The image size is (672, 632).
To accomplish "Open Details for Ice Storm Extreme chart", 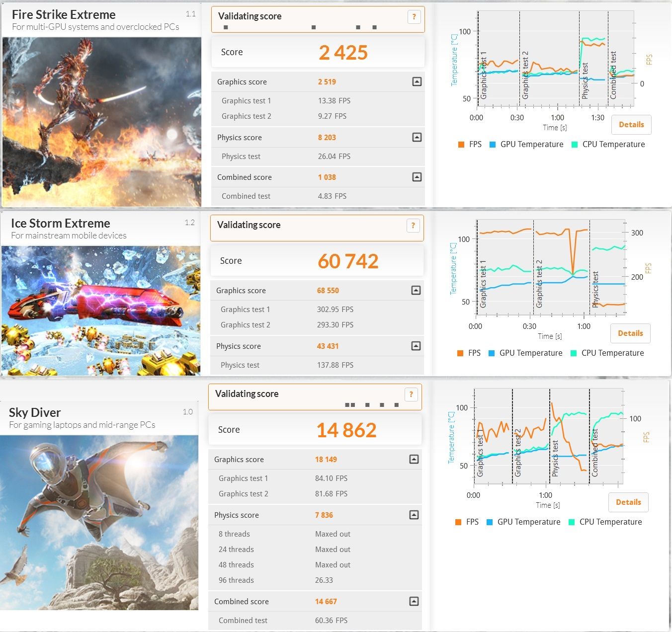I will point(630,333).
